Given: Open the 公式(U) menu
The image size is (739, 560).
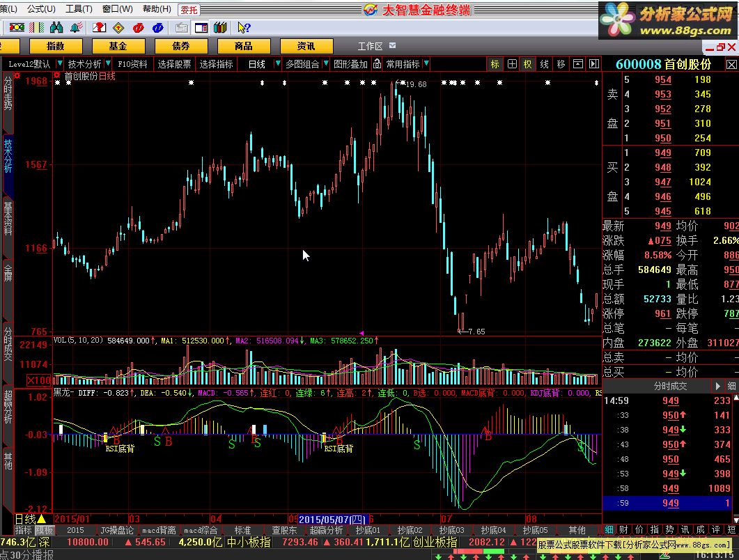Looking at the screenshot, I should 41,9.
